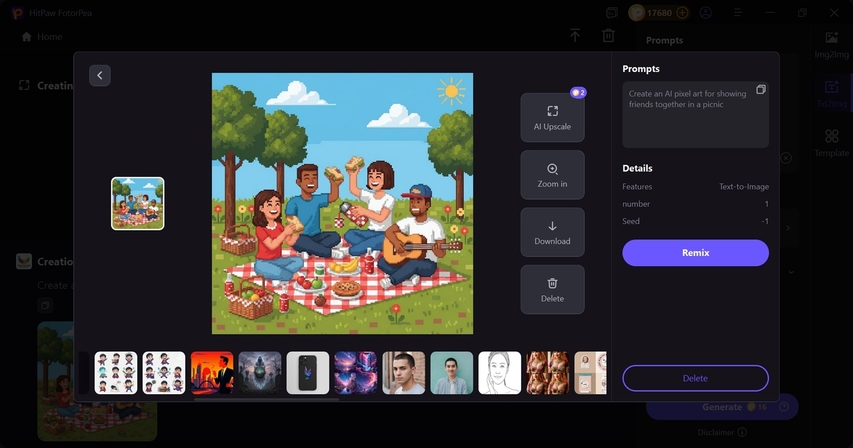Screen dimensions: 853x448
Task: Click the AI Upscale button
Action: [552, 117]
